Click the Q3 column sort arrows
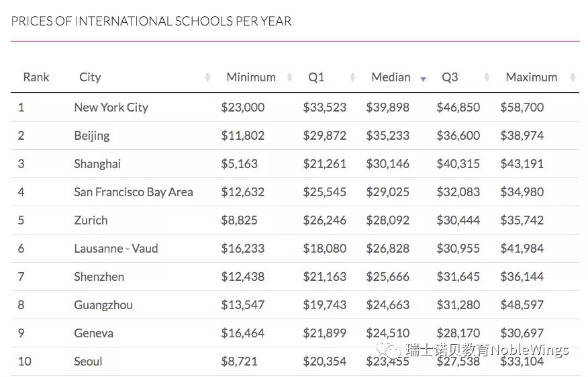The height and width of the screenshot is (377, 588). tap(487, 77)
